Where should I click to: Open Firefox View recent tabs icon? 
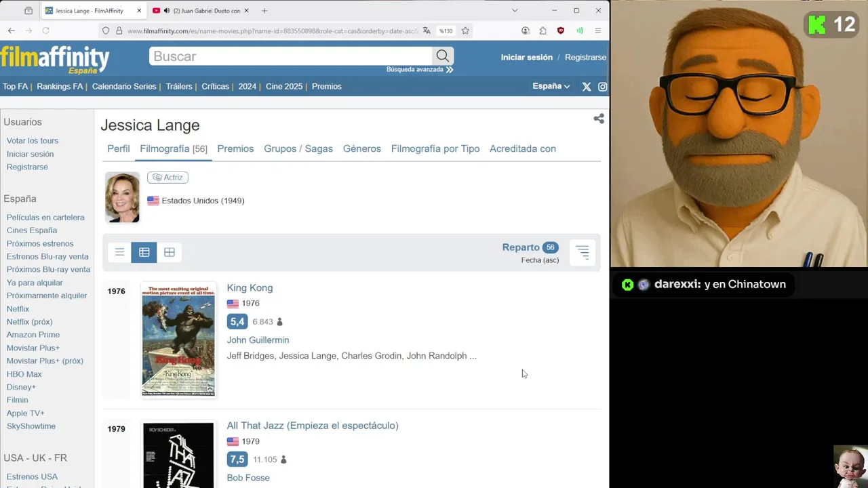[x=28, y=11]
